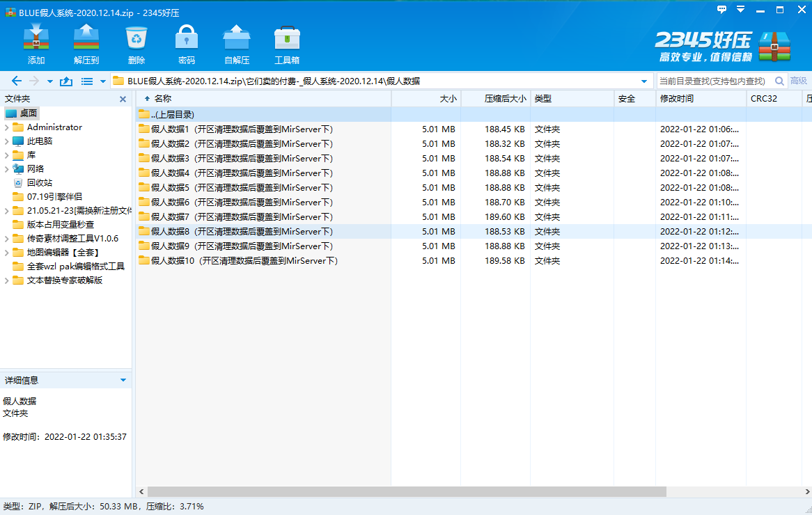Go back with the left arrow
Screen dimensions: 812x515
click(17, 81)
